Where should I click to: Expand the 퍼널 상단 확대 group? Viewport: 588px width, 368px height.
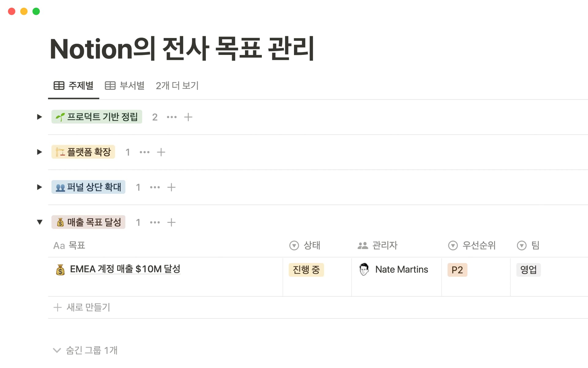tap(40, 187)
